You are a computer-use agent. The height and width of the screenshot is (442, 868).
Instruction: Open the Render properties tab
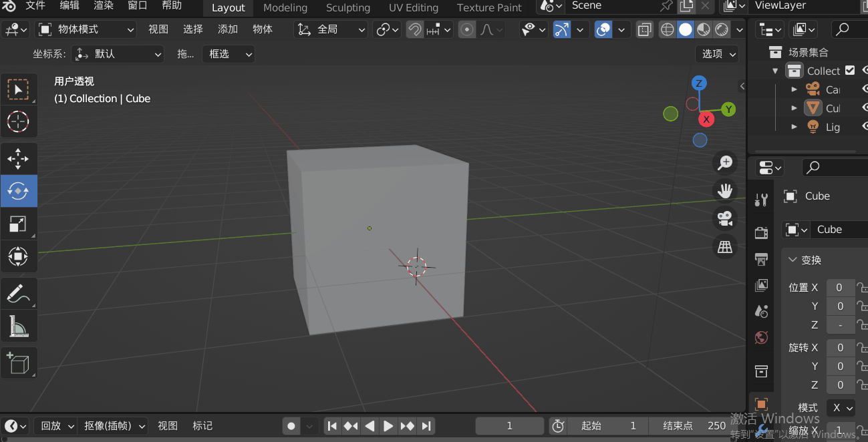click(x=761, y=232)
